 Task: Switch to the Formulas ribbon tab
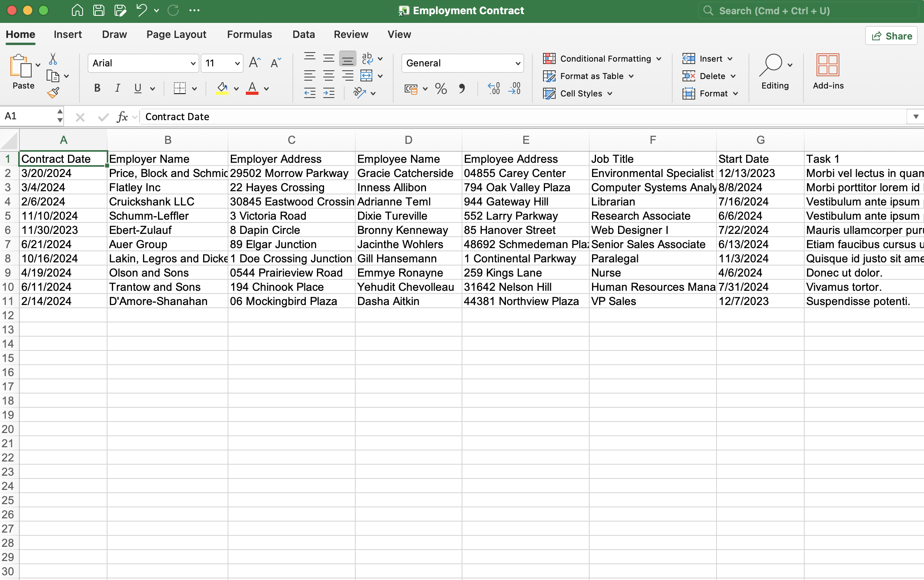(249, 34)
